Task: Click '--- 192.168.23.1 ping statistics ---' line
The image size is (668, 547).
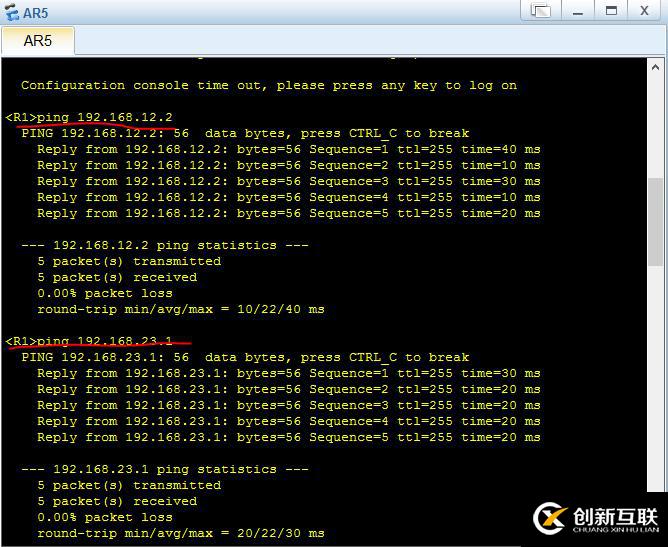Action: [x=165, y=469]
